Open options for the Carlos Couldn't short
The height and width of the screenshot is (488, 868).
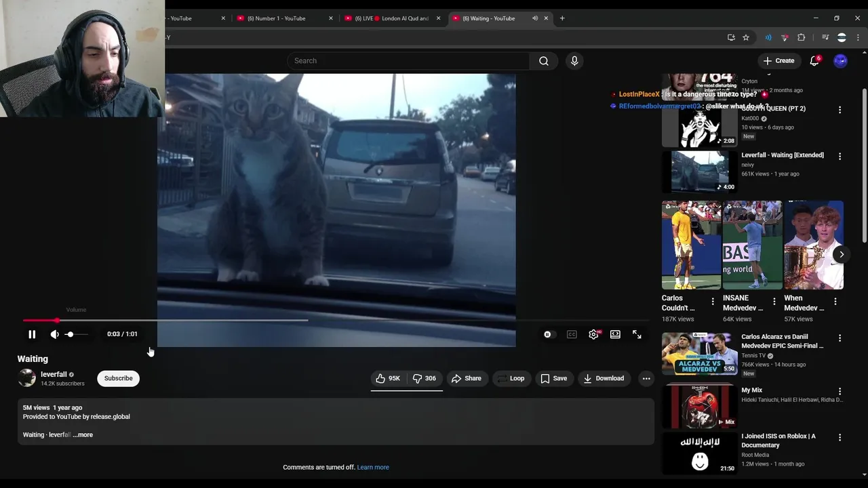(712, 302)
